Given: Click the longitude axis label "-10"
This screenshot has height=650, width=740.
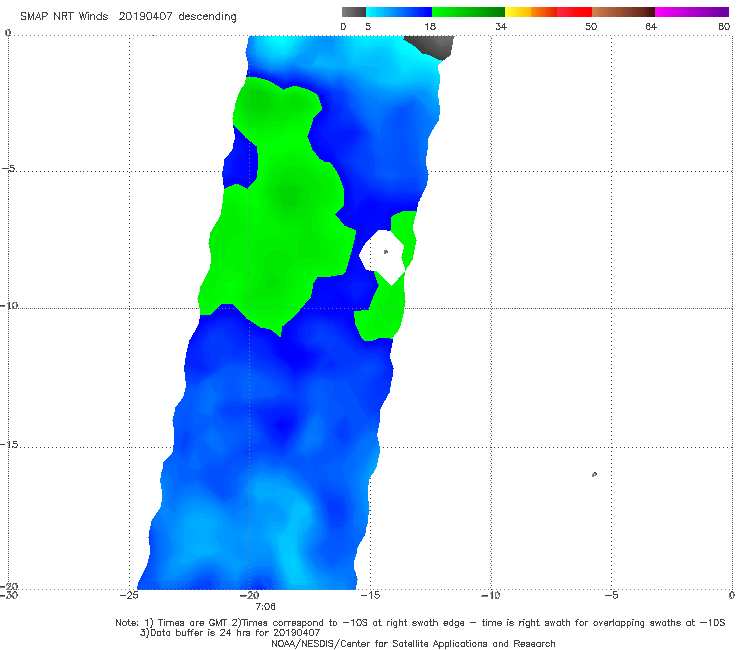Looking at the screenshot, I should 491,595.
